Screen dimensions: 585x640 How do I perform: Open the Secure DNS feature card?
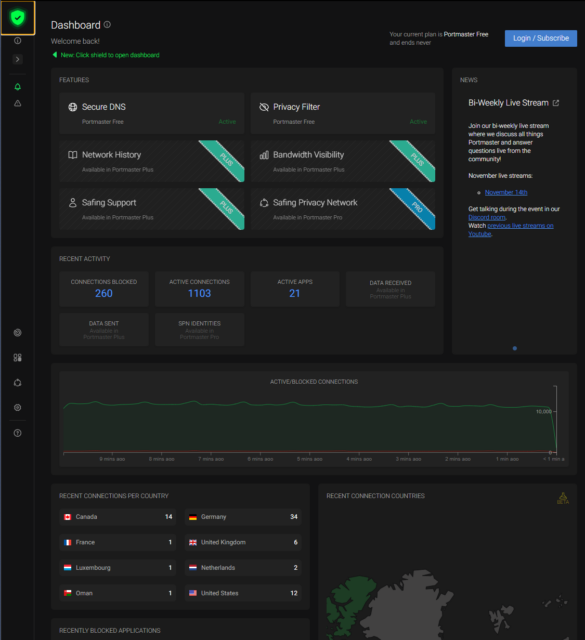point(152,113)
